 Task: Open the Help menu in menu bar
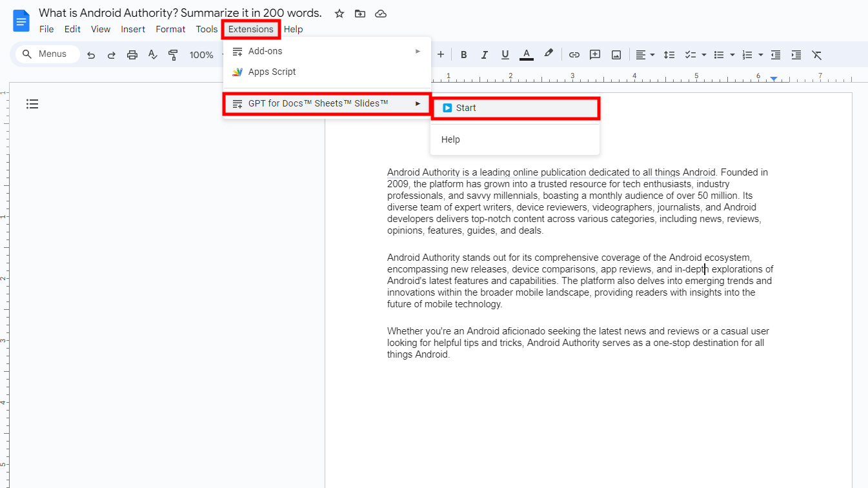coord(293,29)
